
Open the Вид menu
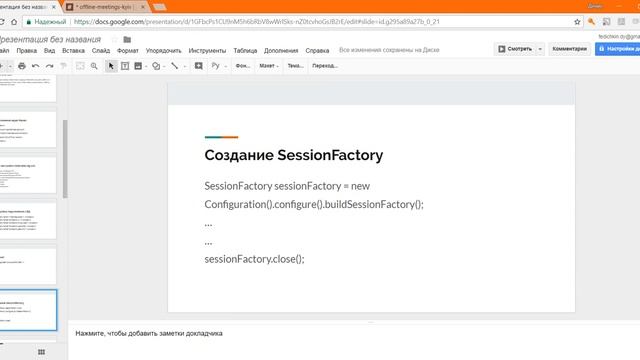49,51
